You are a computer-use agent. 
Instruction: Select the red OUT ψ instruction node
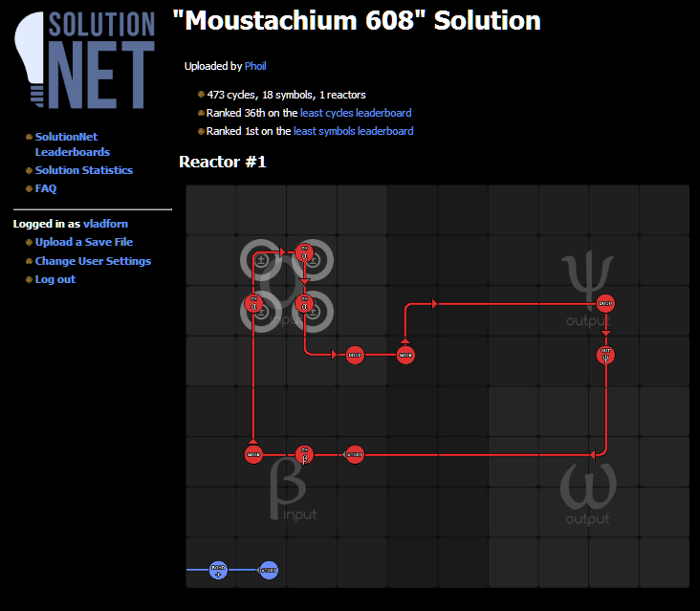pos(605,355)
